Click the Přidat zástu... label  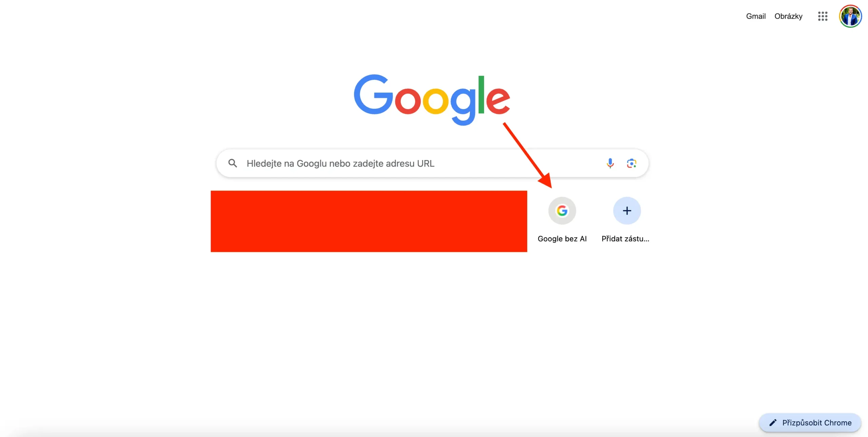(x=625, y=239)
